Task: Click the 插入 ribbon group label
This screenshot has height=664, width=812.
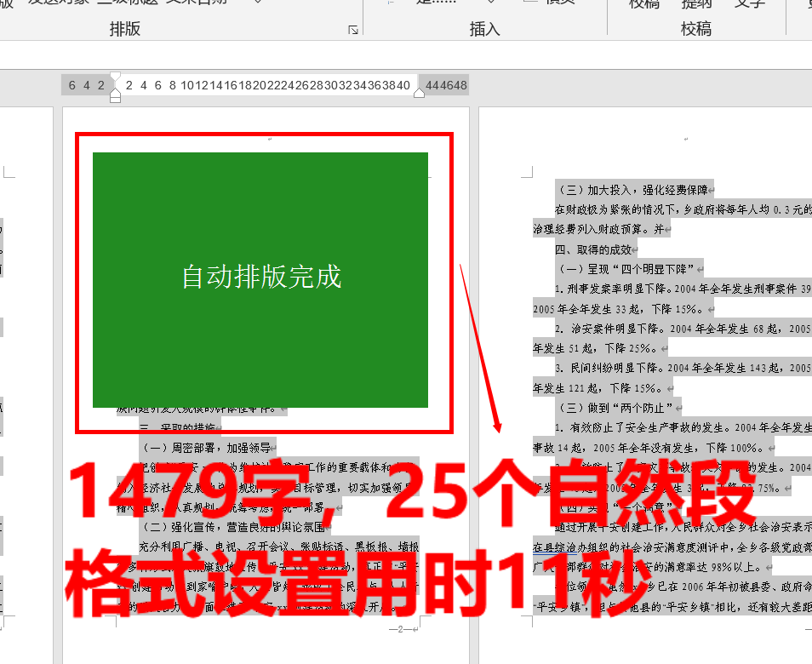Action: click(485, 29)
